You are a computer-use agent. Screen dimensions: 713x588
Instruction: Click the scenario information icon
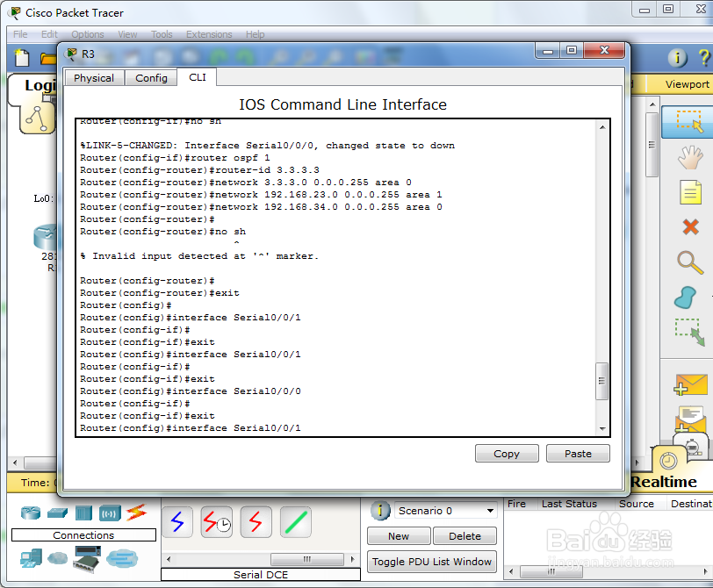click(380, 510)
